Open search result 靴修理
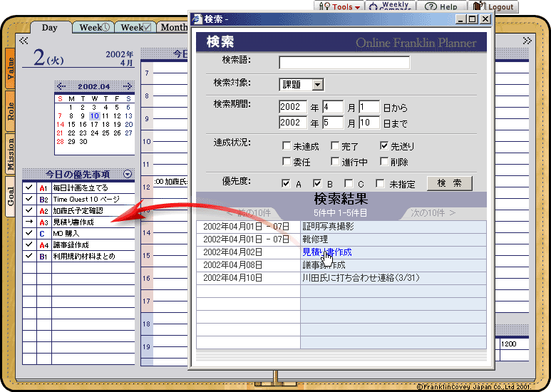This screenshot has height=392, width=551. pos(315,239)
